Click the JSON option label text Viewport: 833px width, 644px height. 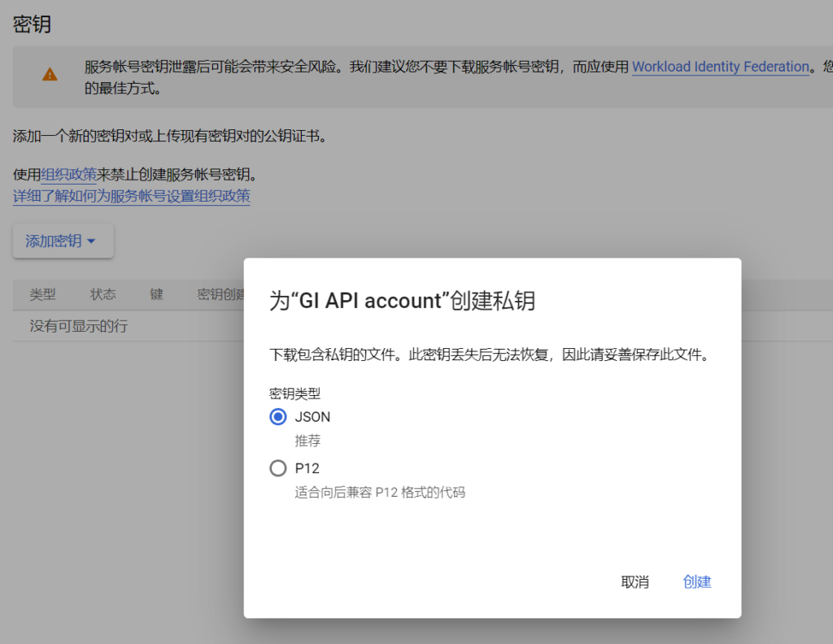coord(312,416)
